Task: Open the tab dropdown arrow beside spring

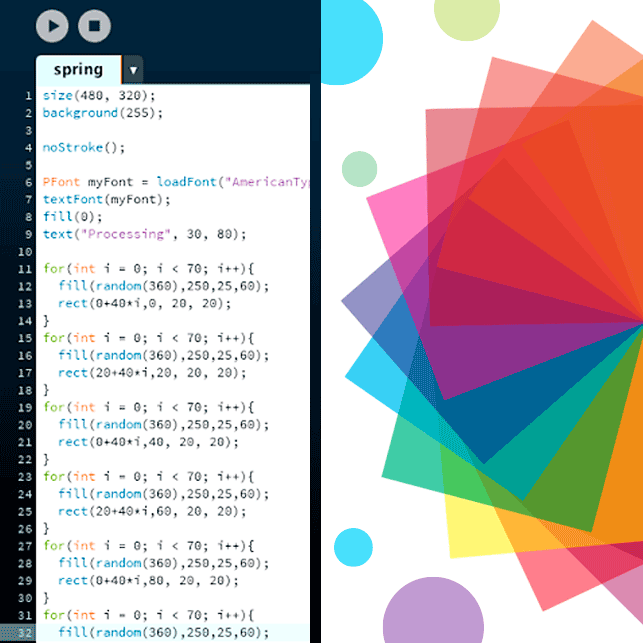Action: click(133, 70)
